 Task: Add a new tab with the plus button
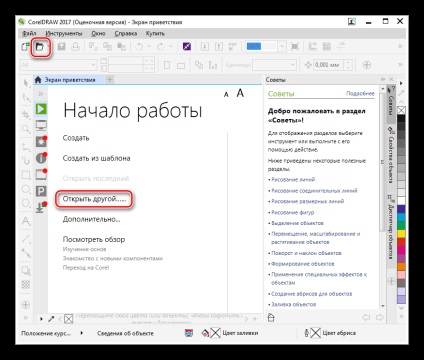click(x=109, y=79)
